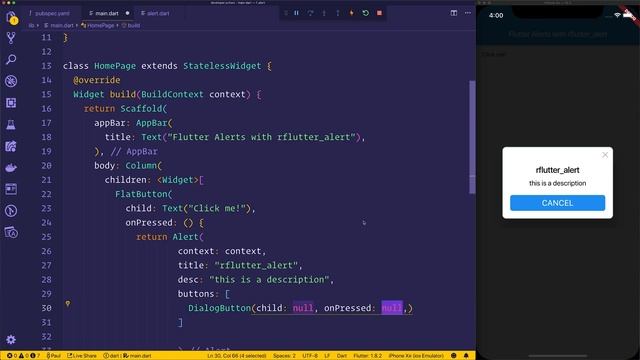
Task: Click Ln 30, Col 66 cursor position
Action: tap(236, 356)
